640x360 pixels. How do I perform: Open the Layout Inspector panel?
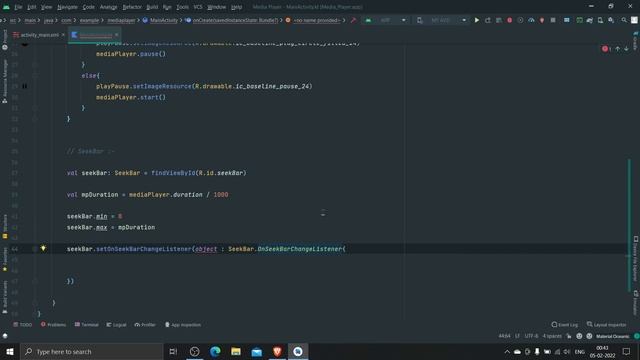pos(607,325)
